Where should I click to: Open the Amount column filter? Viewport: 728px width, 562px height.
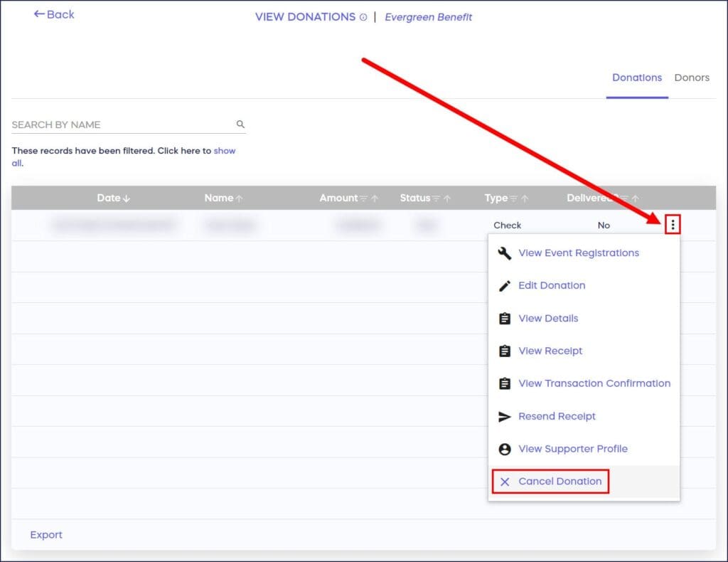[x=364, y=198]
